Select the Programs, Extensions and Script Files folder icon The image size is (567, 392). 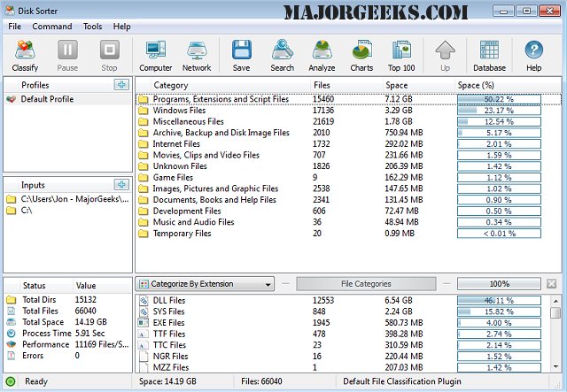[x=144, y=99]
